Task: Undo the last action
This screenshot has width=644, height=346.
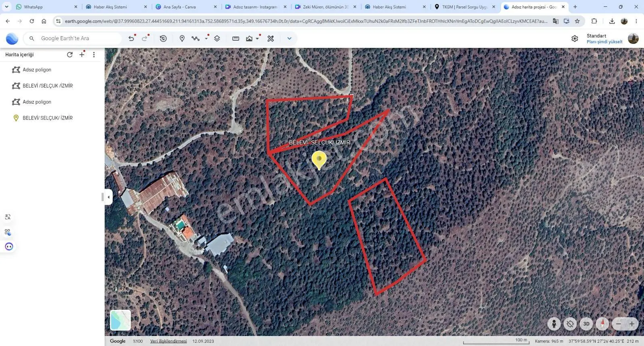Action: pyautogui.click(x=131, y=39)
